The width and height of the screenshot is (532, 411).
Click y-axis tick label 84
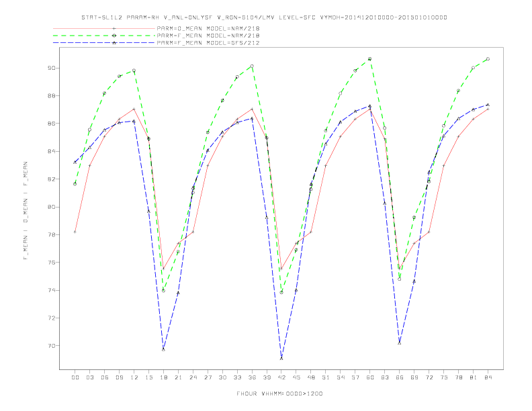(51, 151)
